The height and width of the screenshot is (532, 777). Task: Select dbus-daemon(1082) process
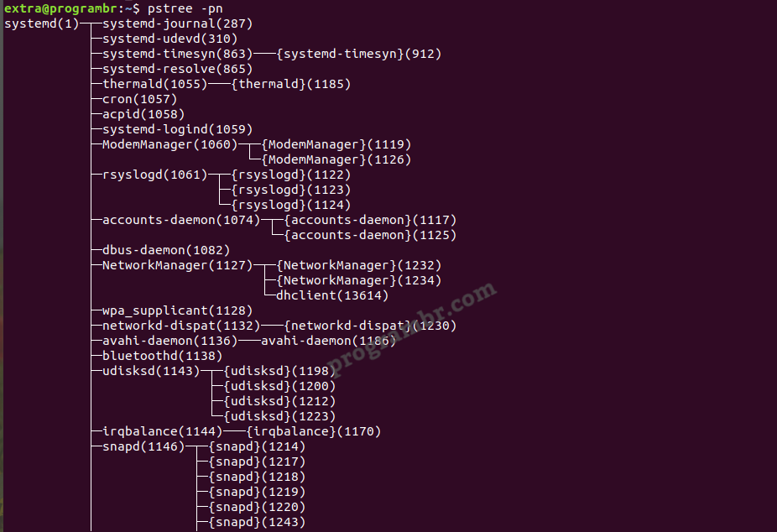coord(166,250)
